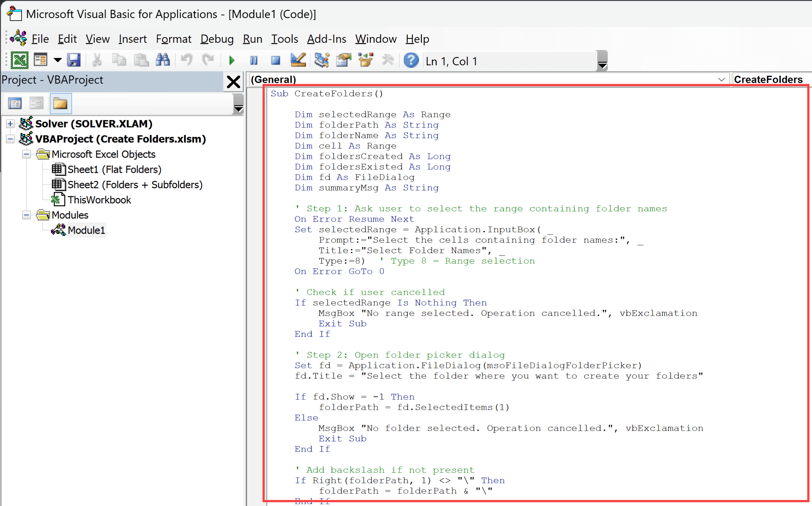
Task: Open the Debug menu
Action: pos(217,39)
